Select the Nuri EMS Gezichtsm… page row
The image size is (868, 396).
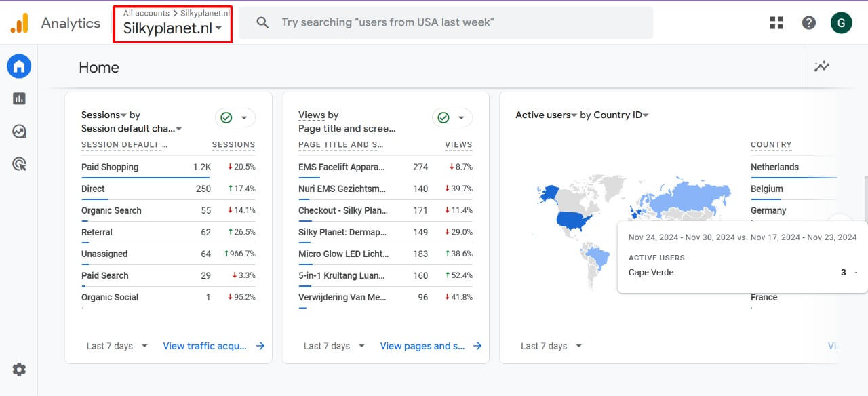[385, 189]
